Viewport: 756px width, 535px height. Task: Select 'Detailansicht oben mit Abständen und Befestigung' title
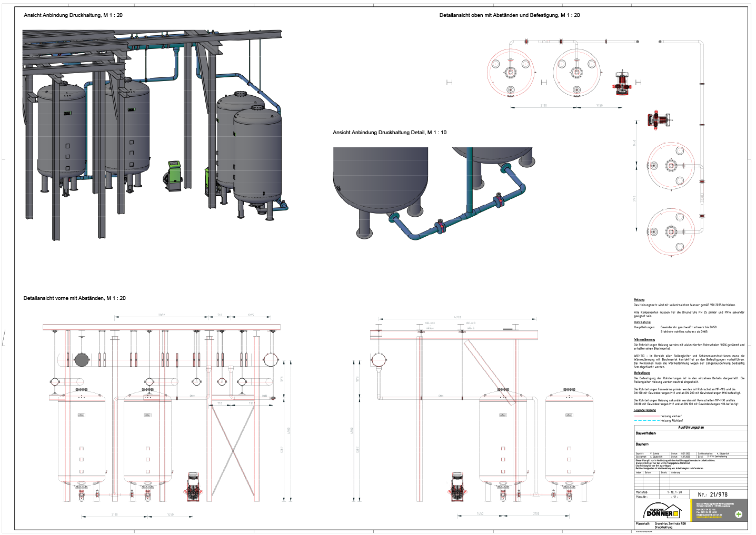[x=509, y=15]
